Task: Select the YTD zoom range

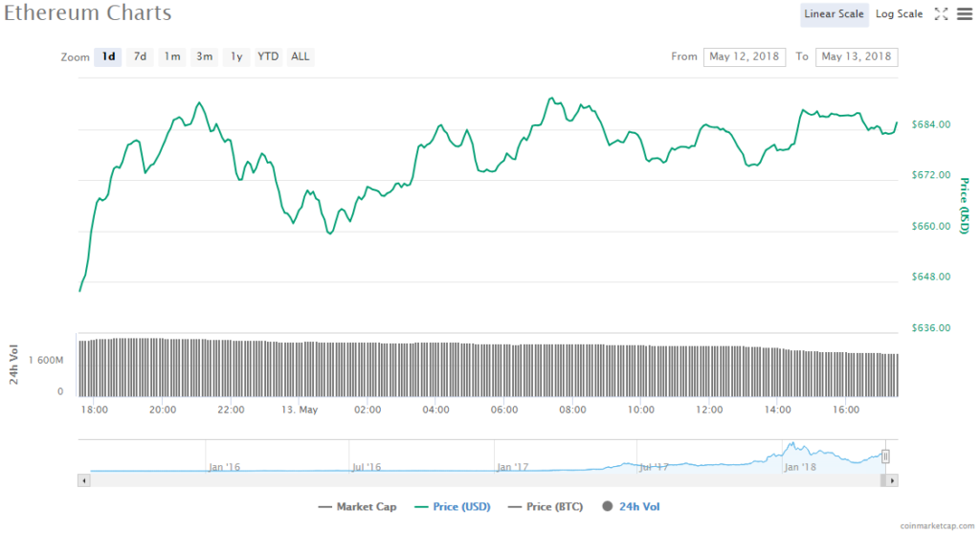Action: [x=268, y=56]
